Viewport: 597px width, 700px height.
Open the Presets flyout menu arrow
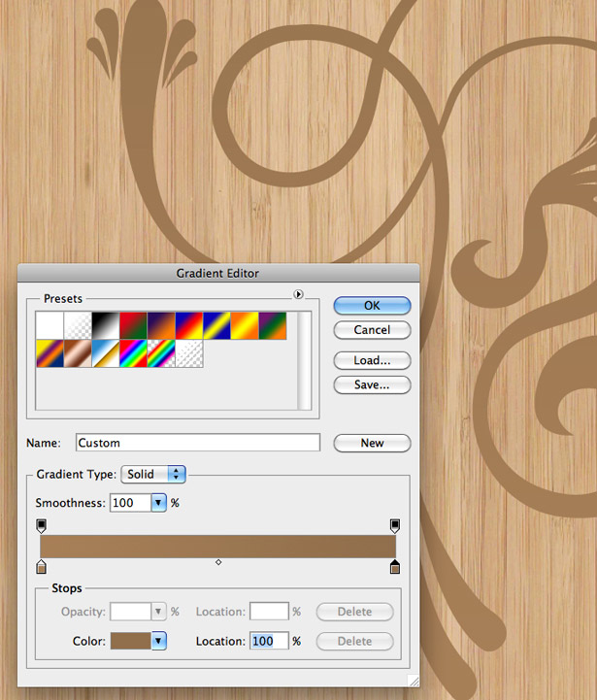point(298,294)
